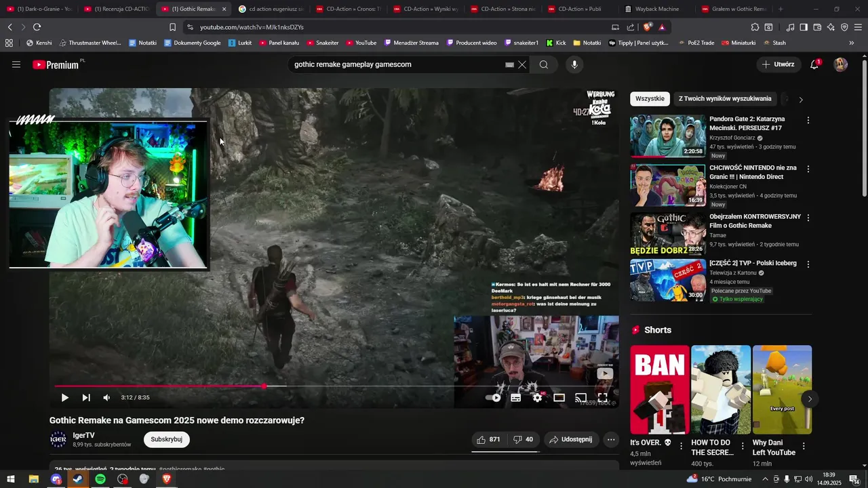Open Steam from the taskbar
This screenshot has width=868, height=488.
pyautogui.click(x=78, y=479)
